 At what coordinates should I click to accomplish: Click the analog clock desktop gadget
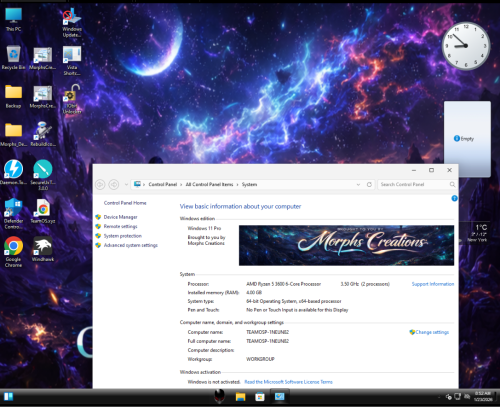tap(466, 46)
